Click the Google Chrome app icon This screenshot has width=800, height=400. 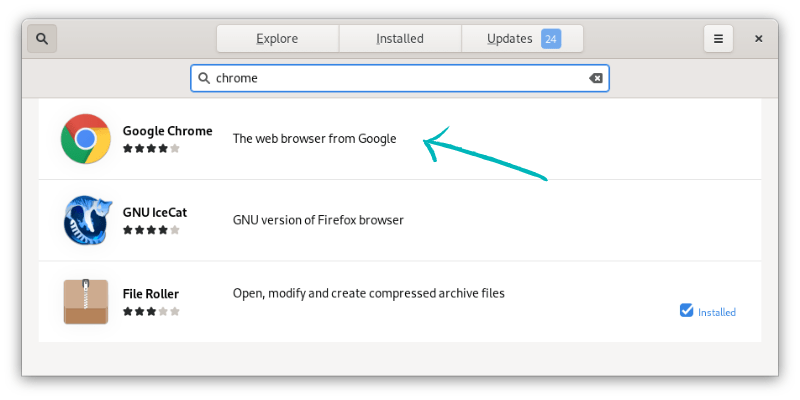point(86,139)
